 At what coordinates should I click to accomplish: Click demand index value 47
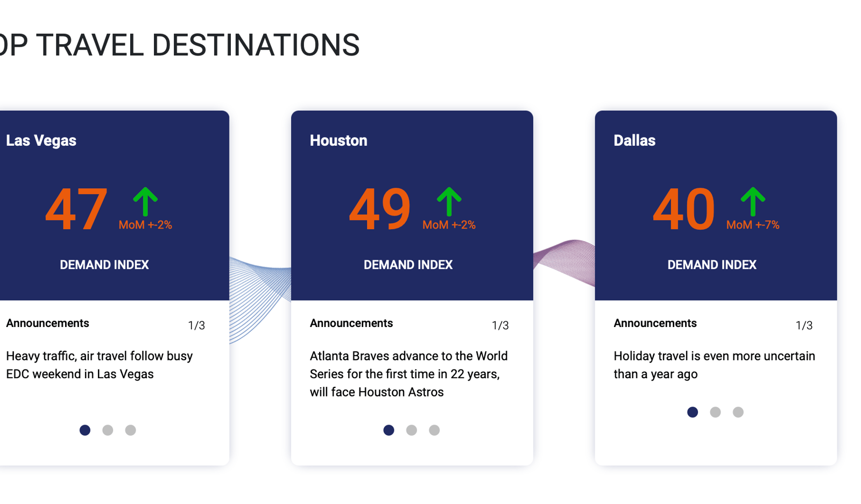click(76, 209)
